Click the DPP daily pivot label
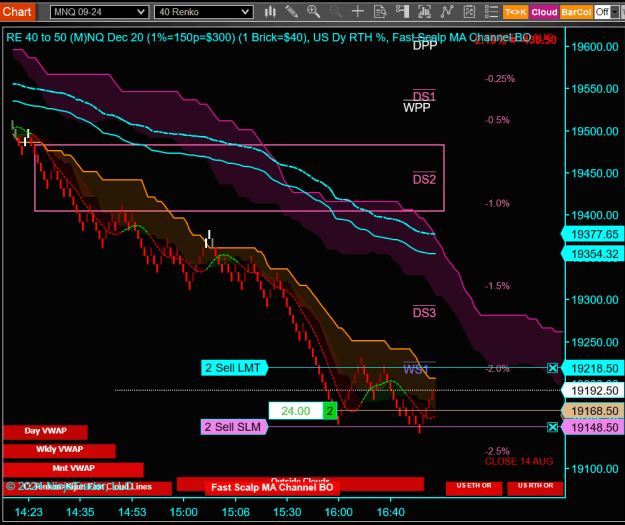This screenshot has width=625, height=525. [425, 45]
